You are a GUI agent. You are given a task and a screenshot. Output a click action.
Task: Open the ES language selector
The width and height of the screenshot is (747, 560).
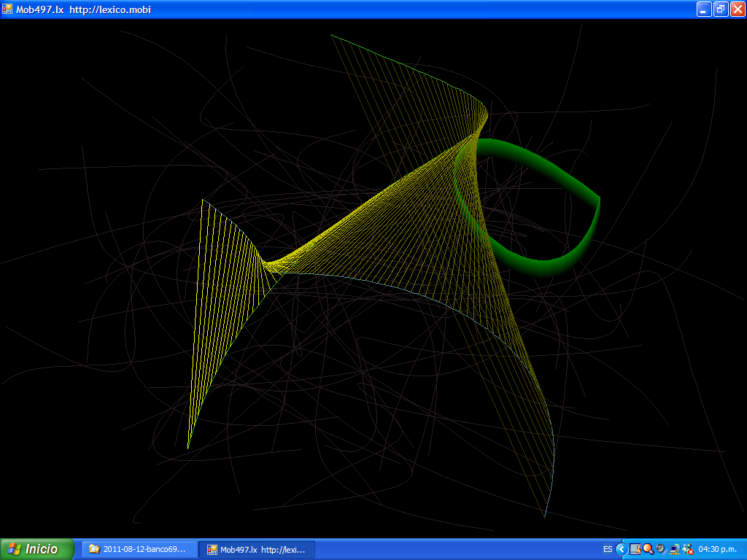[608, 549]
